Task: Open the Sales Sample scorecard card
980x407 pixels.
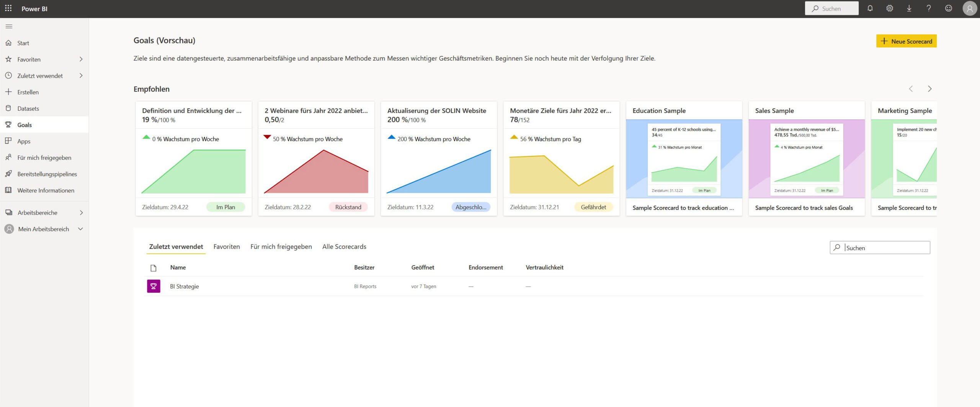Action: pyautogui.click(x=806, y=158)
